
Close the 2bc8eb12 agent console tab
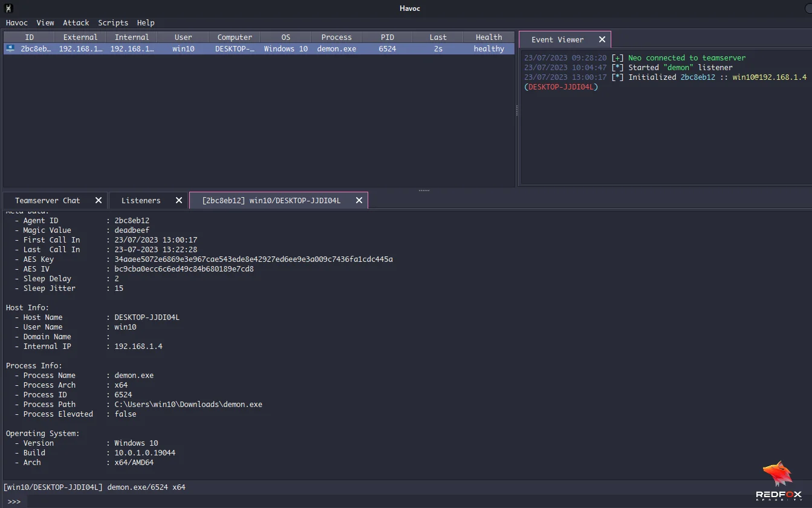click(359, 200)
